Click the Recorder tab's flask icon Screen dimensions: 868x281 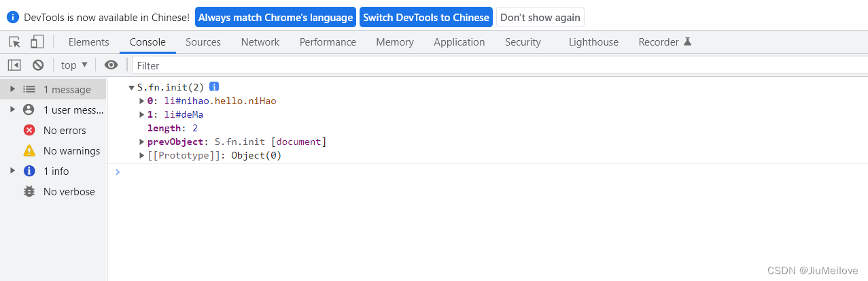(x=687, y=42)
